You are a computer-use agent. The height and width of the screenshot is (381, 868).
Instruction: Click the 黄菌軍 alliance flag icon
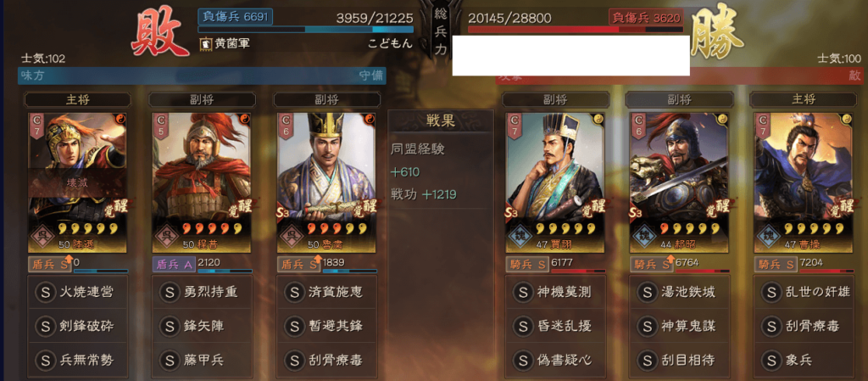(x=204, y=43)
